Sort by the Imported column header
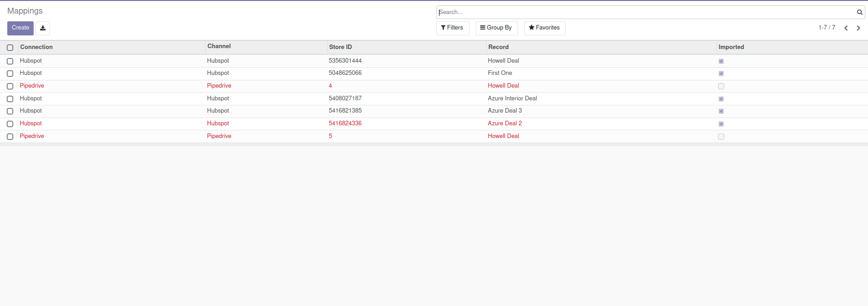 click(x=731, y=47)
